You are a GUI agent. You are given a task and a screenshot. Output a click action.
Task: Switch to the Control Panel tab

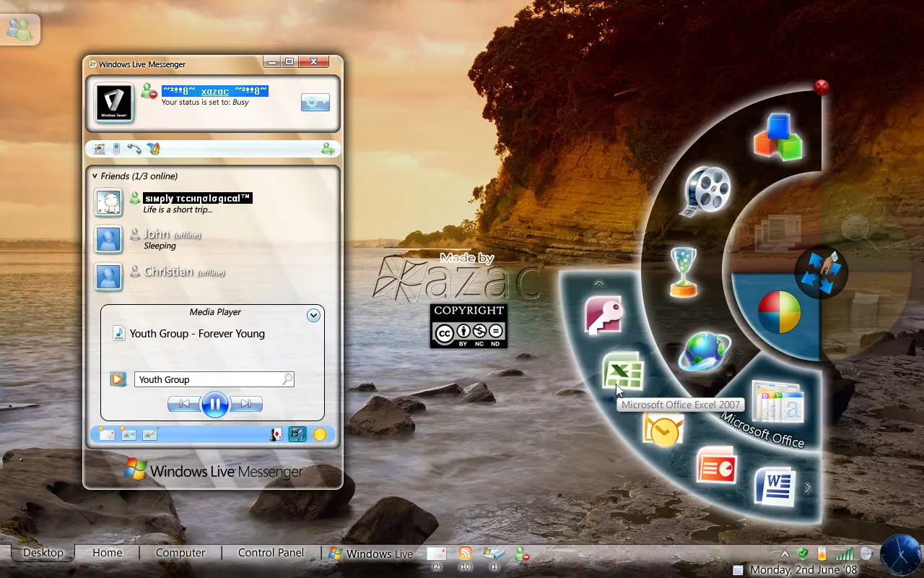270,553
